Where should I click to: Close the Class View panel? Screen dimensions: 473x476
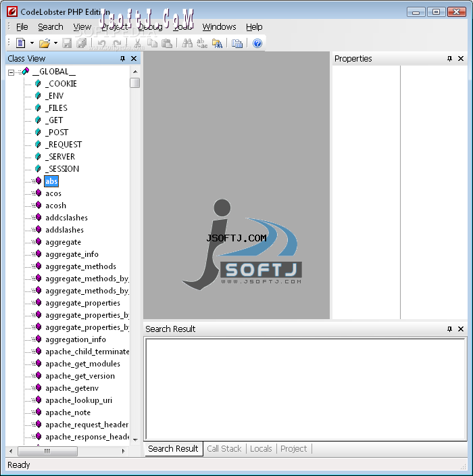tap(134, 59)
